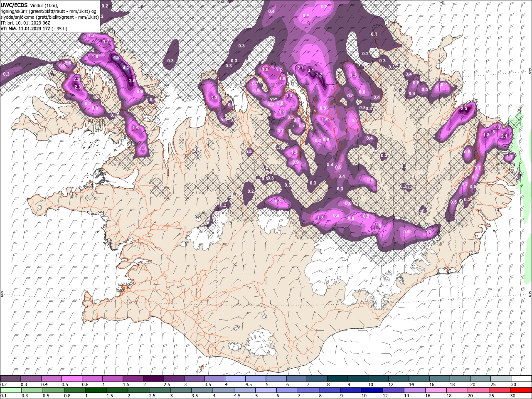The width and height of the screenshot is (532, 399).
Task: Select the 'IT: þri. 10. 01. 2023 06Z' line
Action: click(x=25, y=23)
